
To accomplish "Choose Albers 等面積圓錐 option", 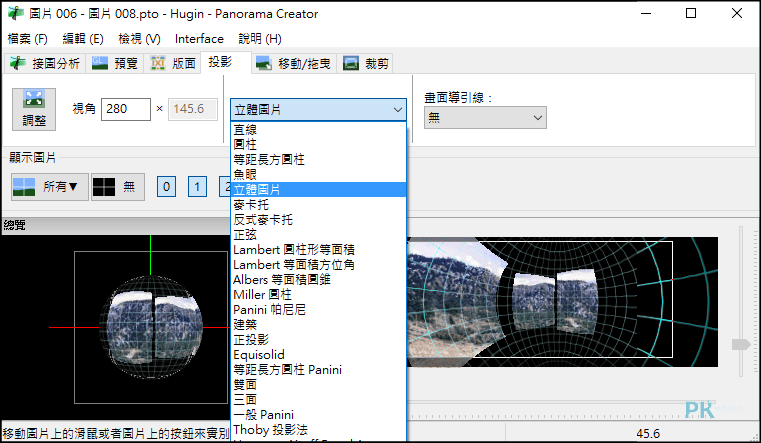I will point(318,280).
